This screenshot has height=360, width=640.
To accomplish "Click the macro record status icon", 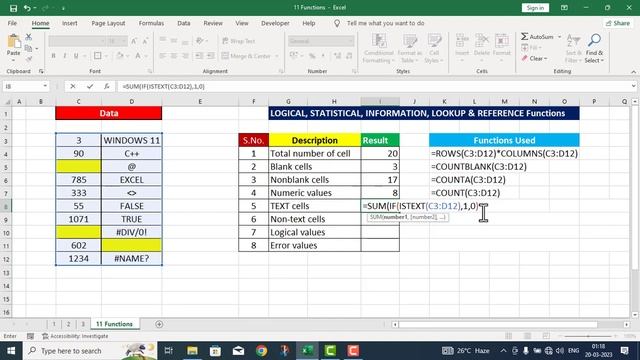I will [x=30, y=336].
